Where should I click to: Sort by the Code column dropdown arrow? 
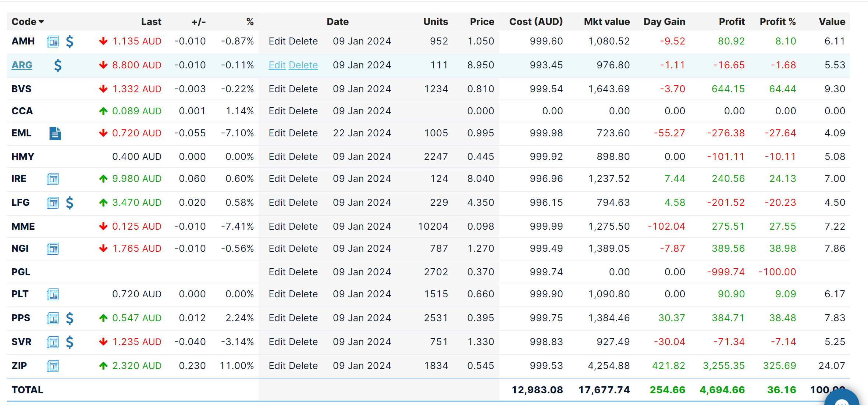pos(41,22)
